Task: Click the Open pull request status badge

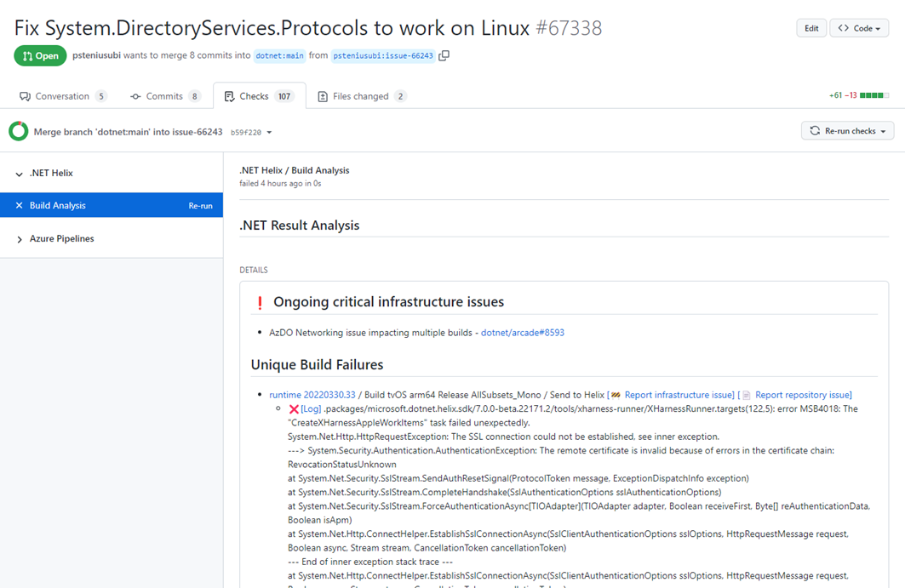Action: point(40,56)
